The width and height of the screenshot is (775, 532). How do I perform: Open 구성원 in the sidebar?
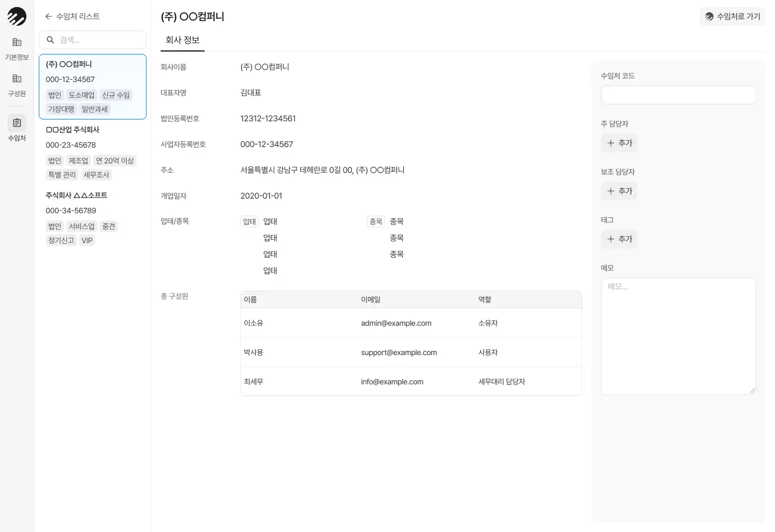(17, 85)
